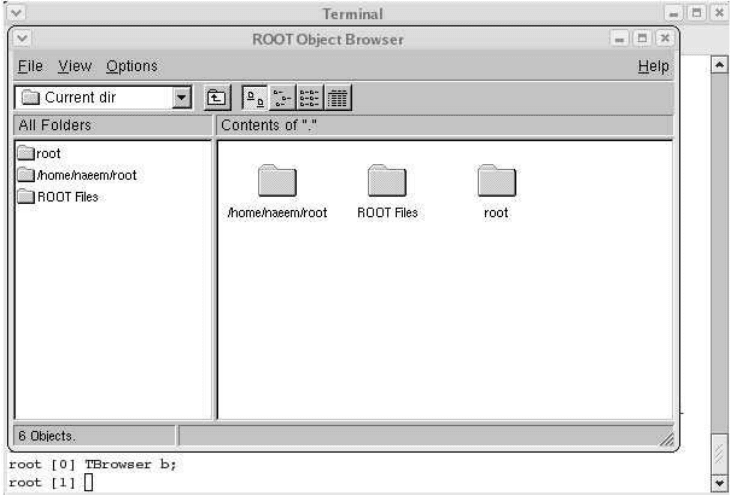
Task: Click the up one level folder button
Action: [216, 98]
